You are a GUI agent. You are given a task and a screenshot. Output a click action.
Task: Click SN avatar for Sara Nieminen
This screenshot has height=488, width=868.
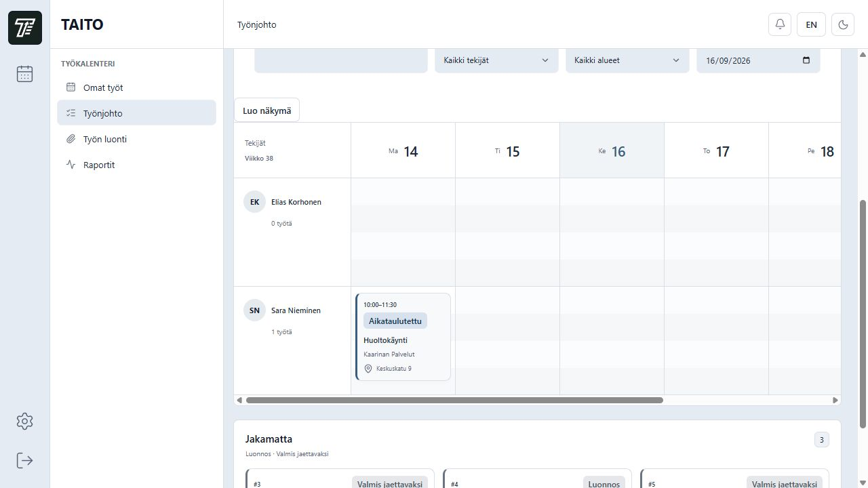pos(254,310)
